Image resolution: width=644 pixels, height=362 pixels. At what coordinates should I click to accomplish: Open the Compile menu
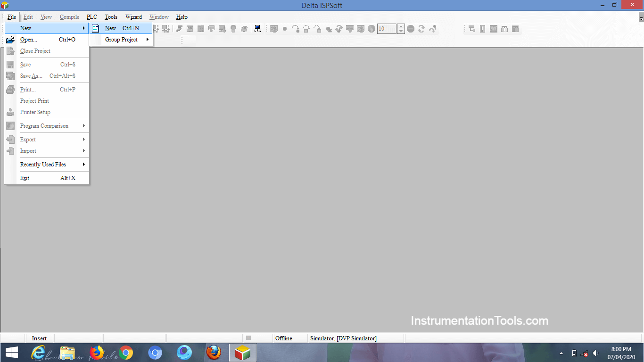[69, 17]
